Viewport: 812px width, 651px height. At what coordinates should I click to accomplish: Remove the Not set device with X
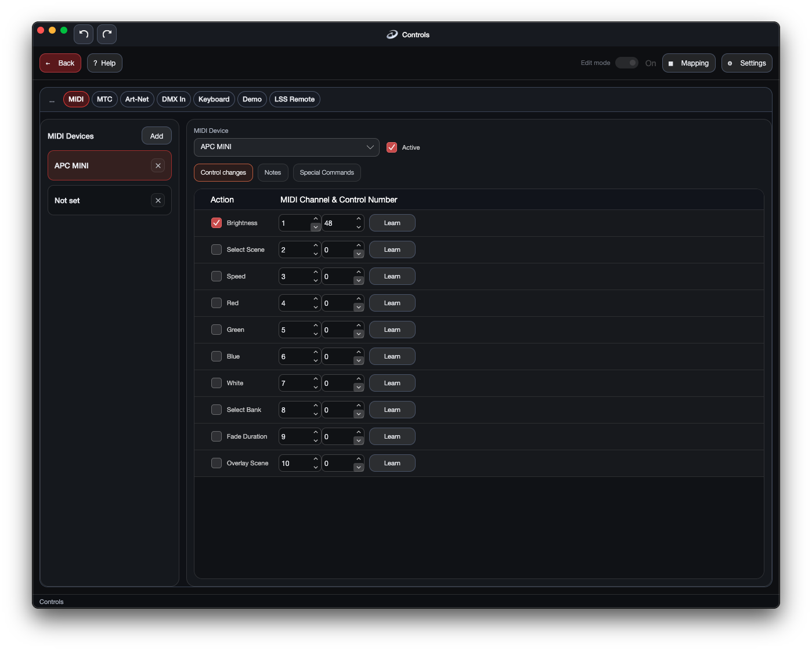tap(158, 200)
